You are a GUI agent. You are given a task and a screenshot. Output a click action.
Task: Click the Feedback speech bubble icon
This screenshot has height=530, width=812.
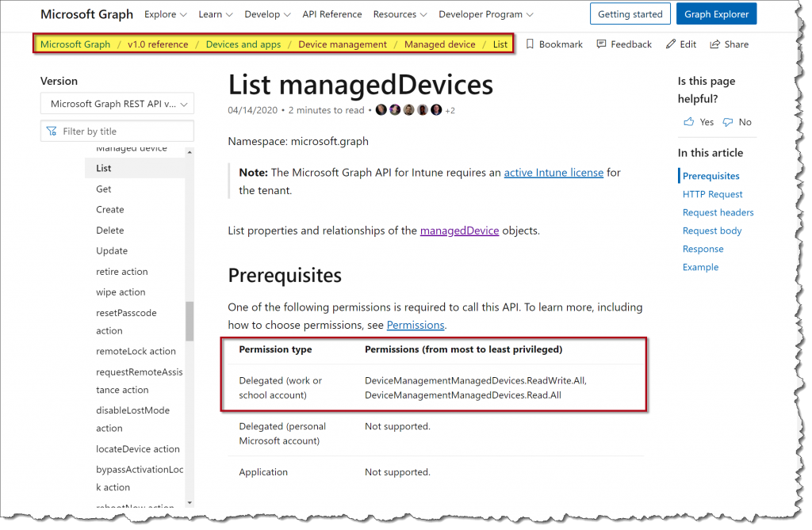click(x=602, y=44)
